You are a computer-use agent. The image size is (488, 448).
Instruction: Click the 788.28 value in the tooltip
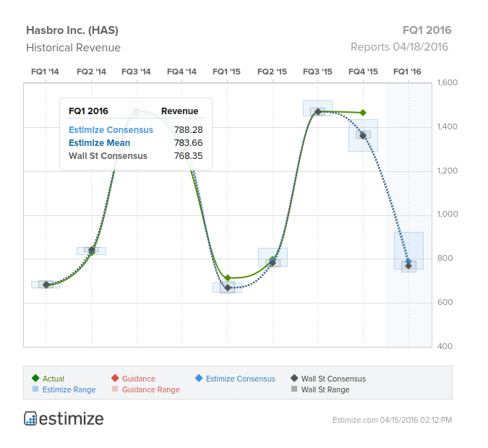[188, 130]
